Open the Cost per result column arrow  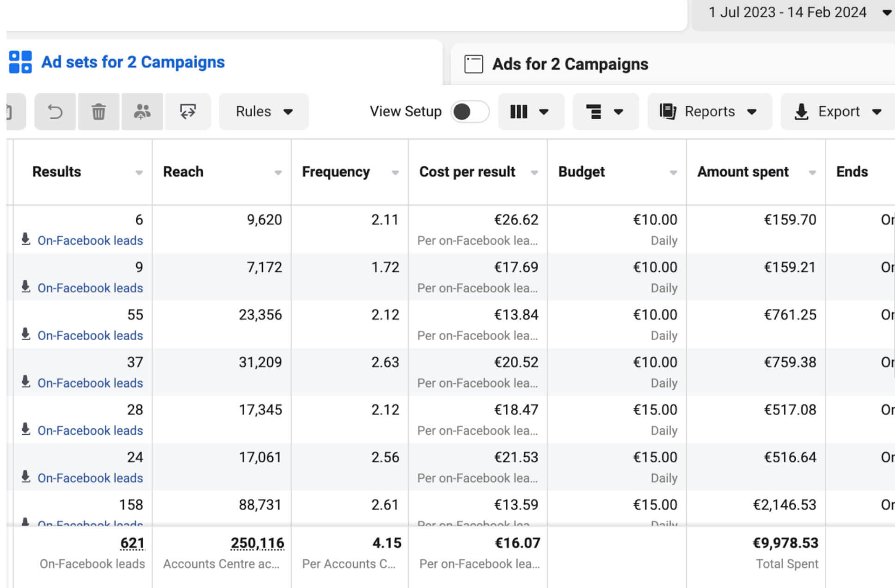[x=534, y=172]
